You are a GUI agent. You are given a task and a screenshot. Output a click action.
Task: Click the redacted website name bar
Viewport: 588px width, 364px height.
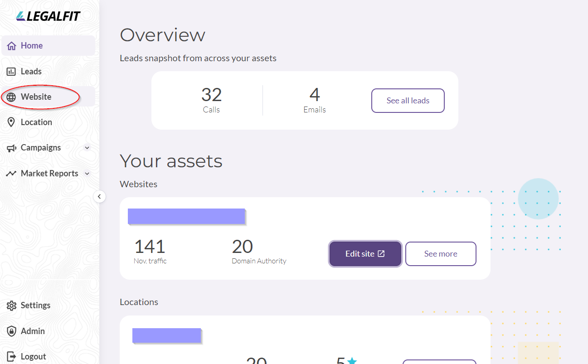pos(186,217)
